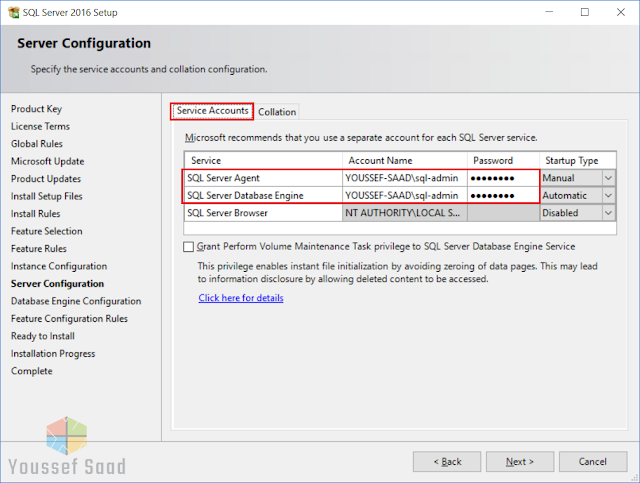Close the SQL Server 2016 Setup window
The image size is (640, 483).
621,12
